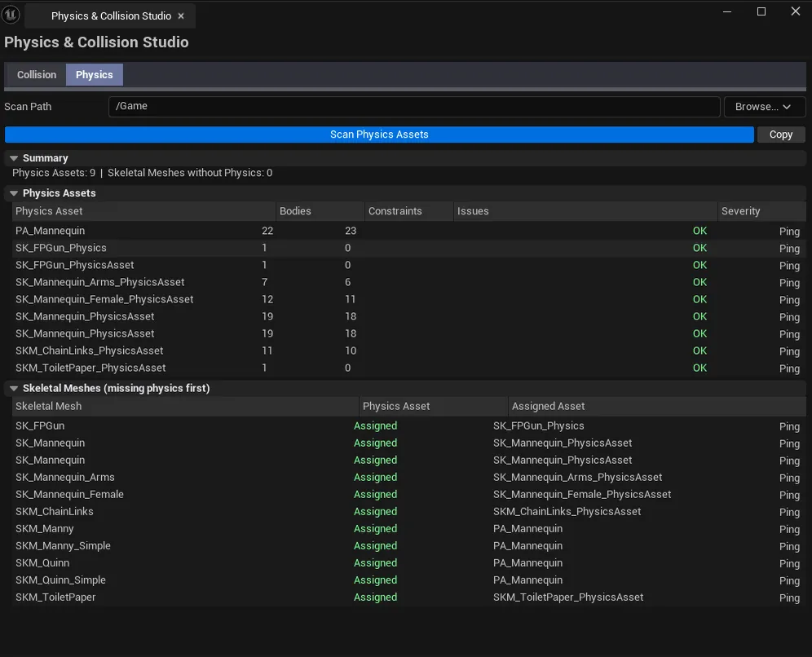The image size is (812, 657).
Task: Click the Physics & Collision Studio window tab
Action: click(111, 16)
